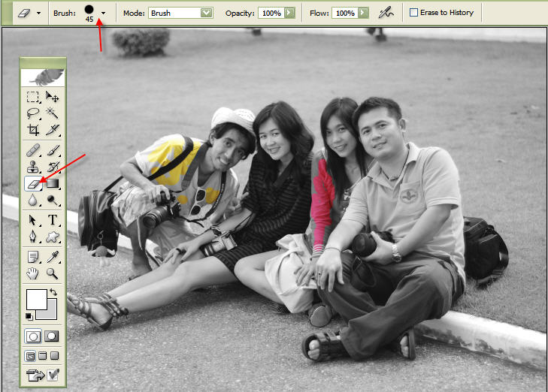The height and width of the screenshot is (392, 548).
Task: Select the Hand tool
Action: tap(33, 273)
